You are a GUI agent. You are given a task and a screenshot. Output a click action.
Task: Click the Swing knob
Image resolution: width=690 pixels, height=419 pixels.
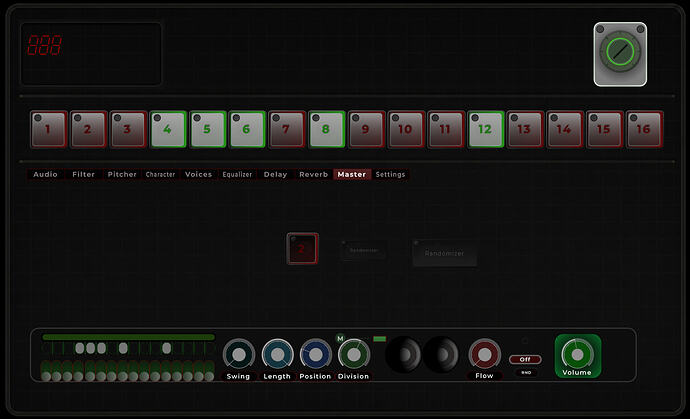(x=239, y=354)
